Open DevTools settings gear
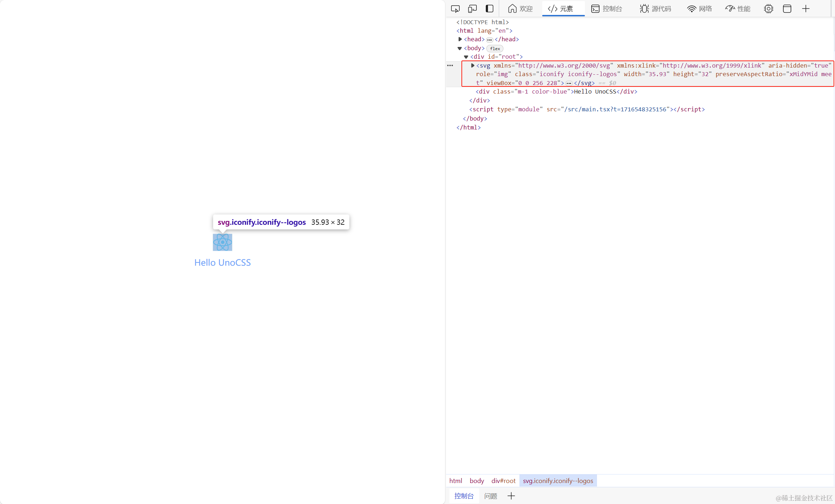Screen dimensions: 835x504 tap(768, 9)
